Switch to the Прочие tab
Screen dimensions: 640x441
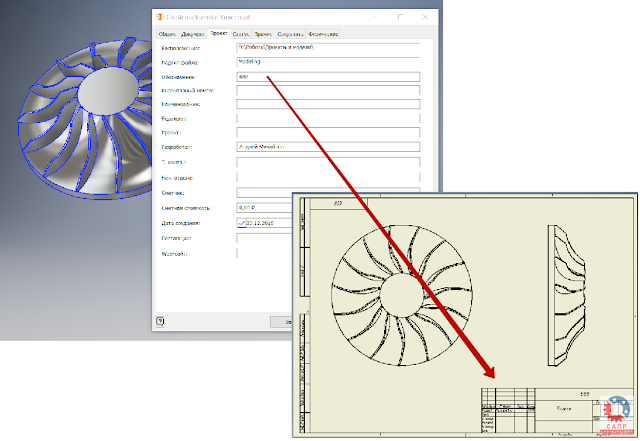pyautogui.click(x=263, y=34)
